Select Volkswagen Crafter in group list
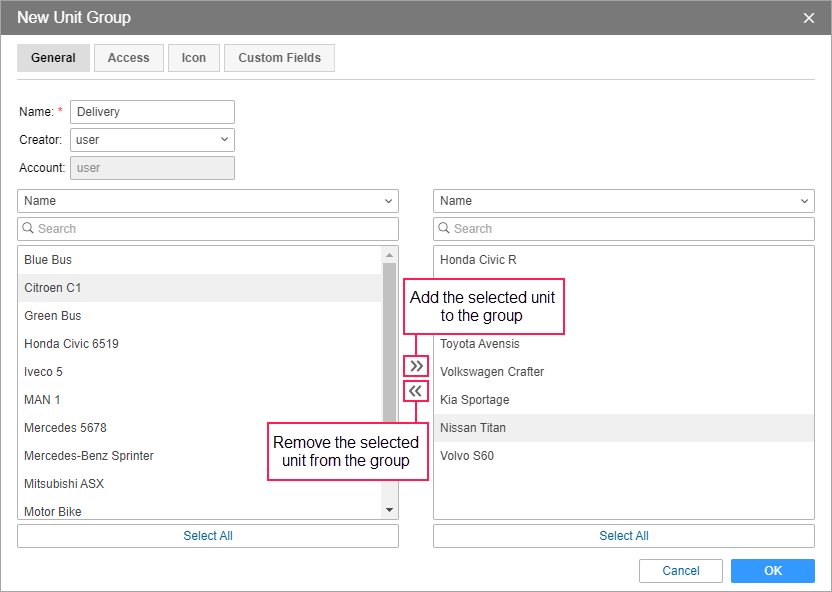The height and width of the screenshot is (592, 832). coord(624,372)
